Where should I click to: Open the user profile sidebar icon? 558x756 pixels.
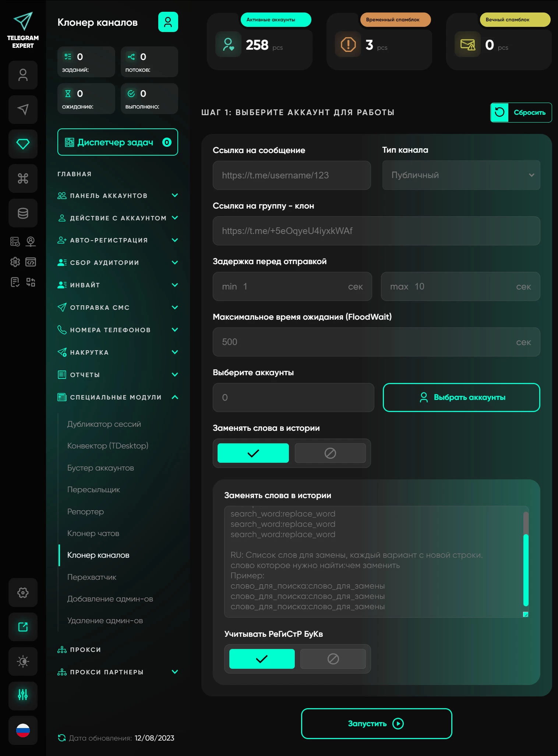23,75
